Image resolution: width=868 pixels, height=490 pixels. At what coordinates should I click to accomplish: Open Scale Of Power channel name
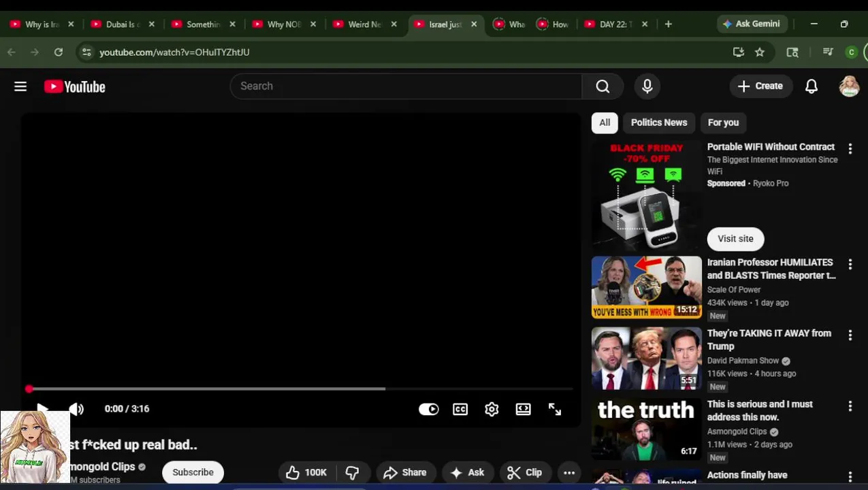point(734,290)
